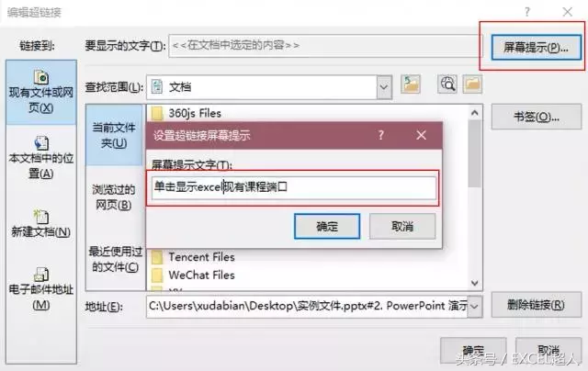Confirm screen tip with 确定 button
The width and height of the screenshot is (588, 371).
[327, 226]
